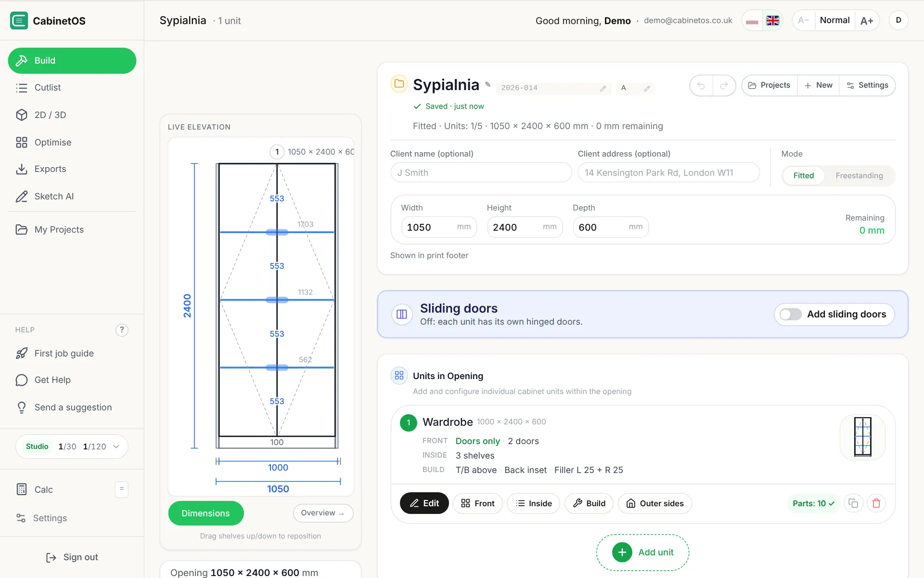Click the pencil icon next to Sypialnia title
924x578 pixels.
pos(488,84)
